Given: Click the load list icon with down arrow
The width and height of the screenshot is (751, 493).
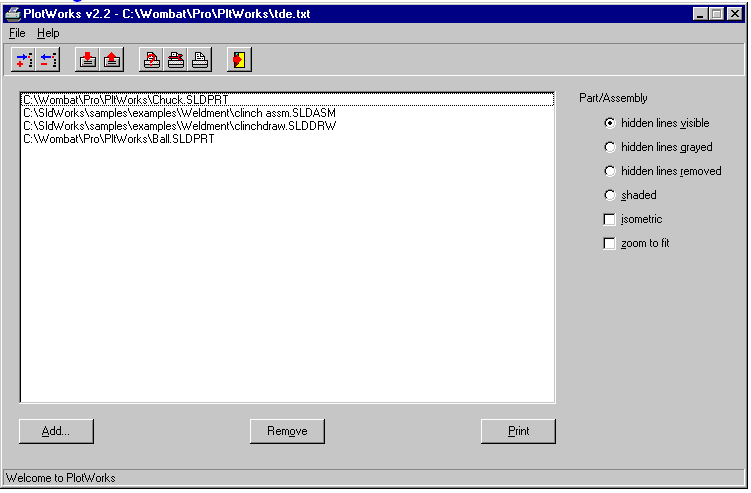Looking at the screenshot, I should coord(87,60).
